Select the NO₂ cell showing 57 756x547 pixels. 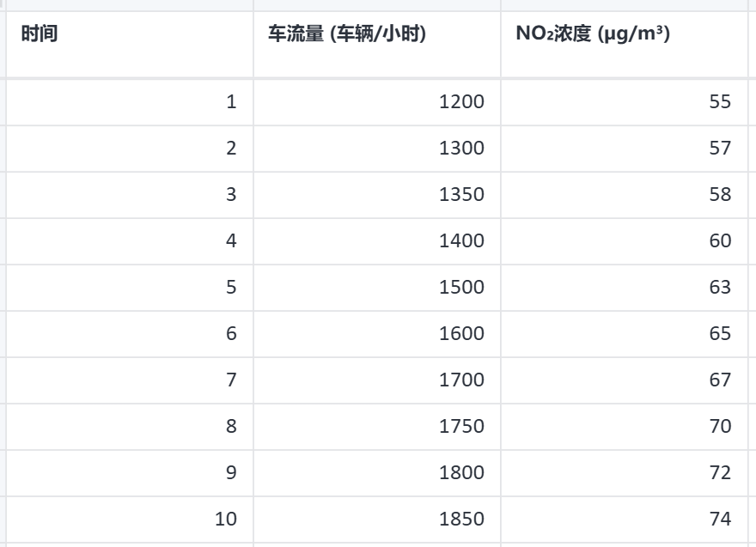coord(625,149)
